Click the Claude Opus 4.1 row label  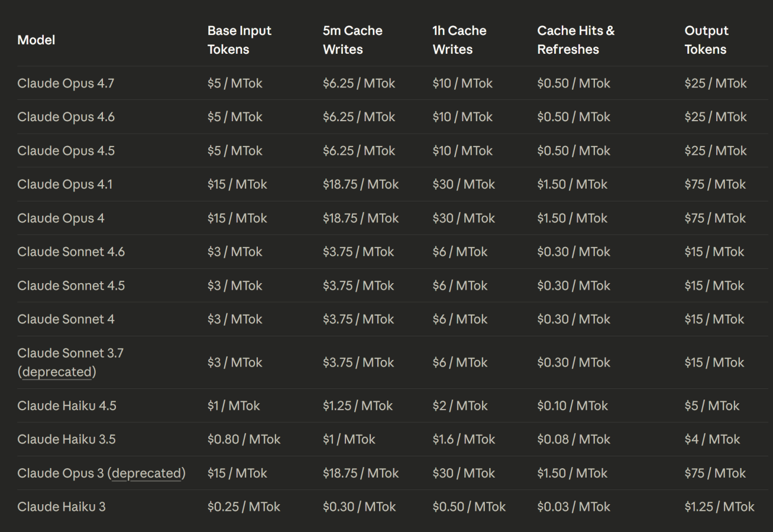(x=64, y=184)
